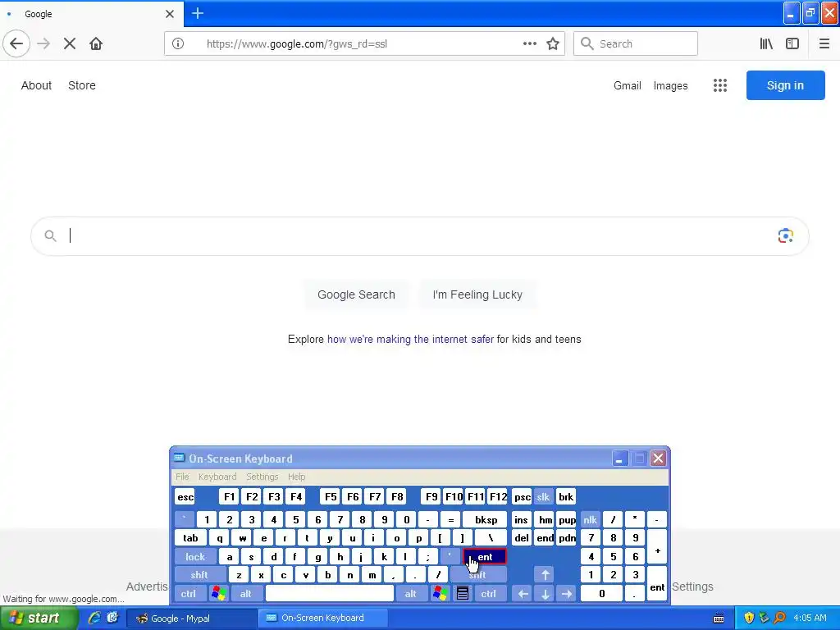840x630 pixels.
Task: Open Settings link in Google footer
Action: pyautogui.click(x=692, y=587)
